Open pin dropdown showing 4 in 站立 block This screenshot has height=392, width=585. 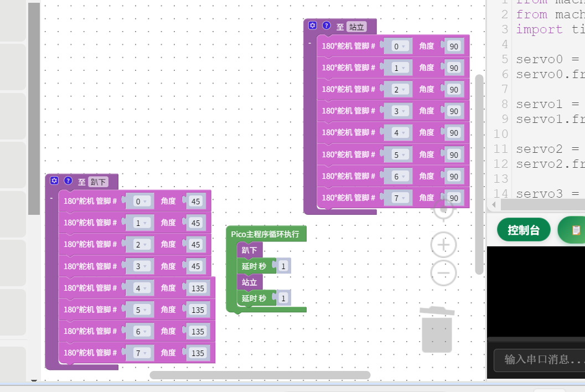tap(400, 133)
